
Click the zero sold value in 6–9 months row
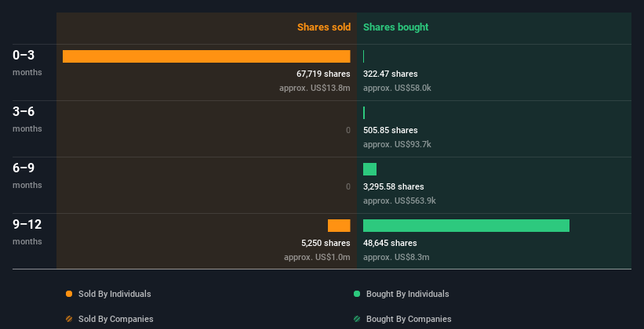[x=348, y=186]
